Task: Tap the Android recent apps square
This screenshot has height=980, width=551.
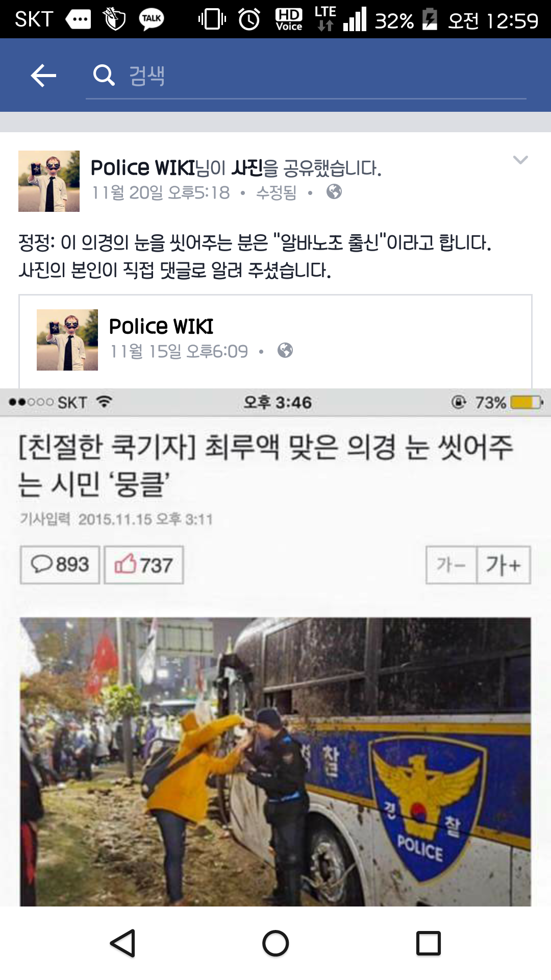Action: click(x=429, y=943)
